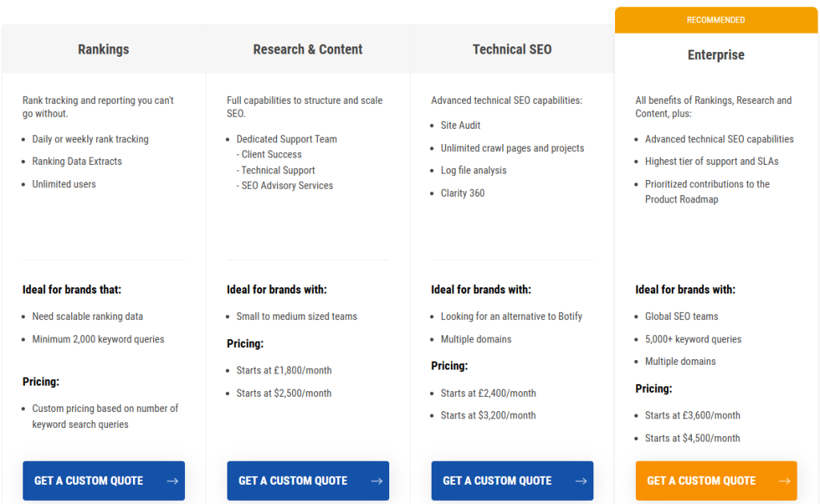Screen dimensions: 820x504
Task: Click the arrow icon on the Research & Content quote button
Action: 376,481
